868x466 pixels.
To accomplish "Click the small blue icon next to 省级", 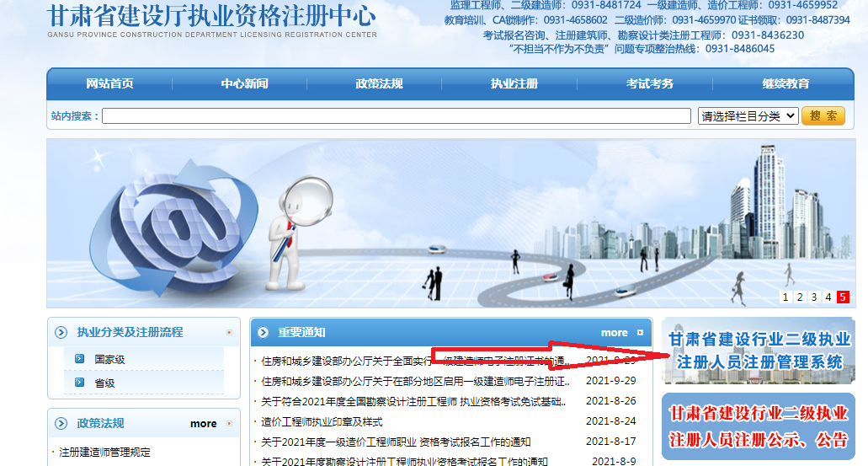I will (x=79, y=383).
